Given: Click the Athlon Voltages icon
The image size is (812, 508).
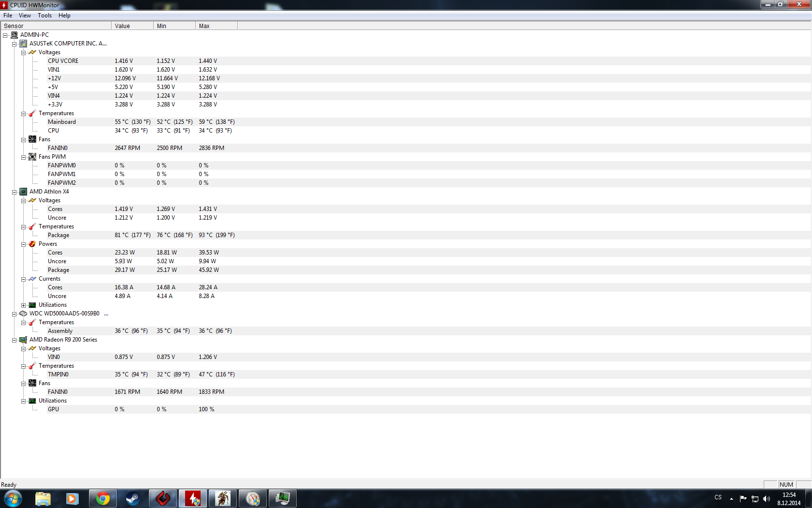Looking at the screenshot, I should [x=32, y=200].
